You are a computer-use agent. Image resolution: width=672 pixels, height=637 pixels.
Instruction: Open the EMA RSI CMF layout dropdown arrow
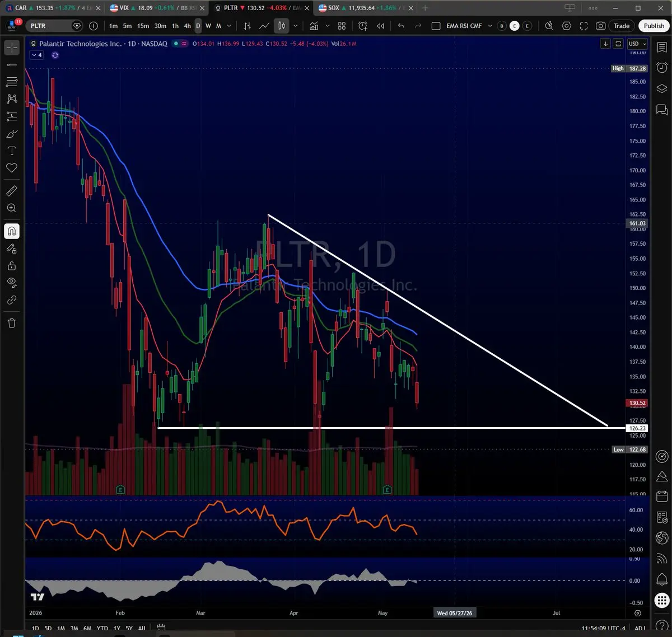490,26
